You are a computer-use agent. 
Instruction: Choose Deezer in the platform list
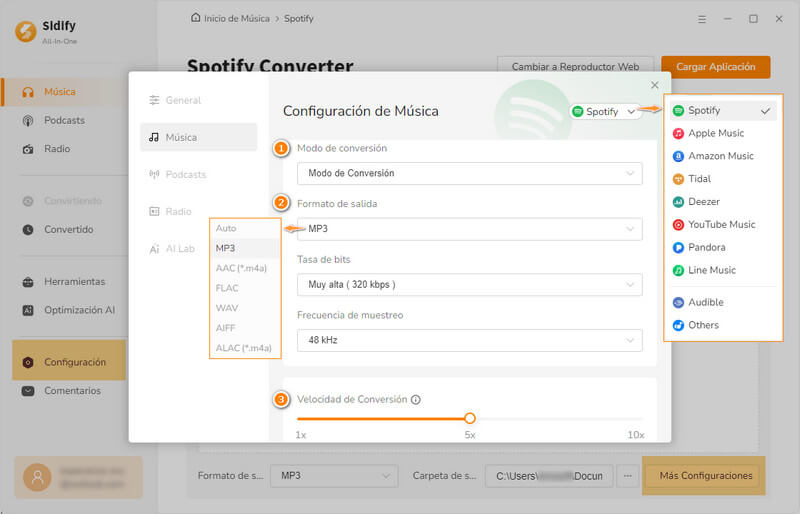click(x=723, y=202)
